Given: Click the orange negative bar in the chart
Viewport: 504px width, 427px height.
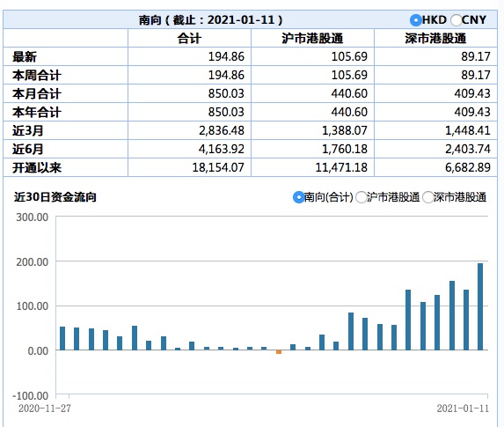Looking at the screenshot, I should (279, 352).
